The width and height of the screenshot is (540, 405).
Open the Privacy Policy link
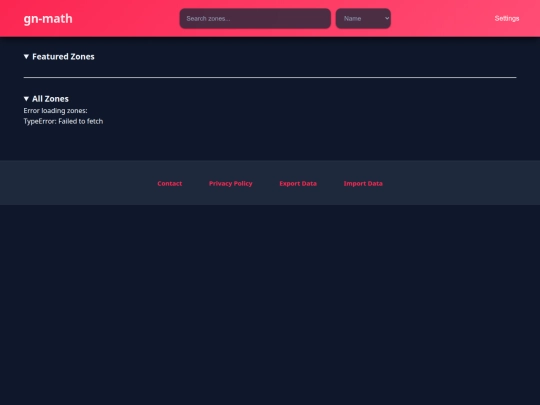click(x=230, y=184)
